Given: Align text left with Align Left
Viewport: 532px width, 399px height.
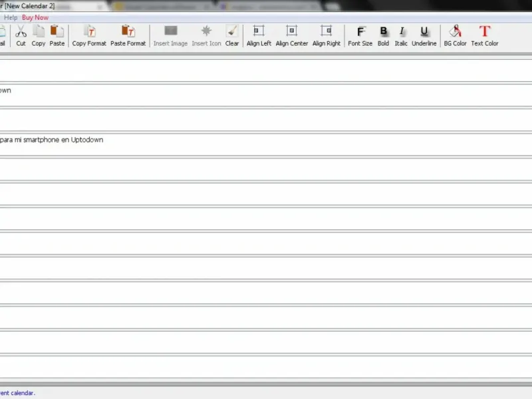Looking at the screenshot, I should point(259,35).
